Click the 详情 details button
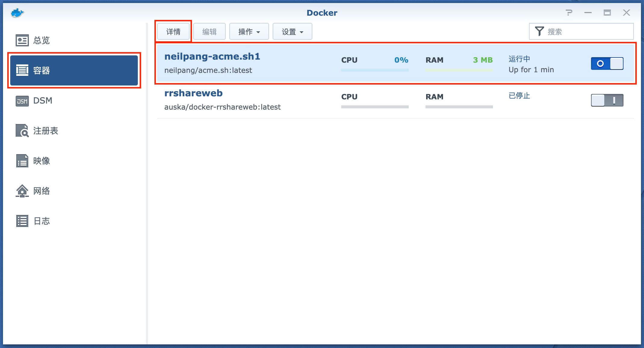 coord(173,32)
